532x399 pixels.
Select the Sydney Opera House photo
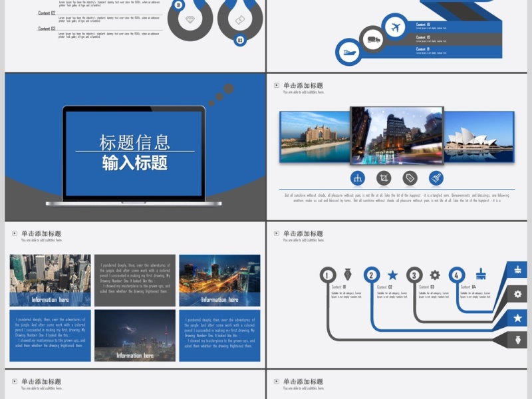479,136
